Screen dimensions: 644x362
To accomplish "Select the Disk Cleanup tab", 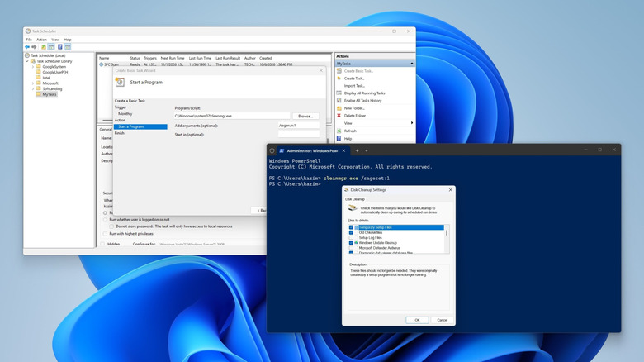I will [355, 199].
